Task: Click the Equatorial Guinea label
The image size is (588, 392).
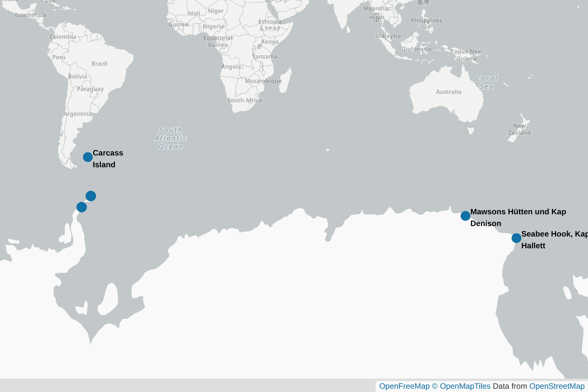Action: [x=218, y=41]
